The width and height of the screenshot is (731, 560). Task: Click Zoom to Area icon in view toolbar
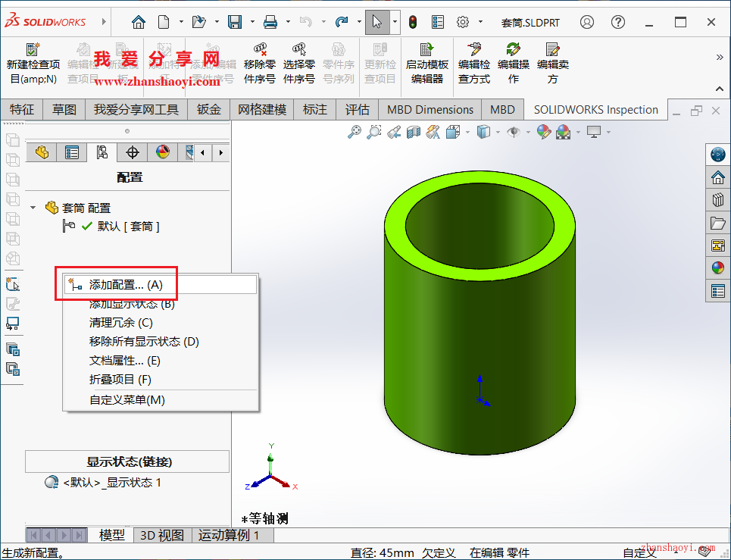click(x=374, y=133)
